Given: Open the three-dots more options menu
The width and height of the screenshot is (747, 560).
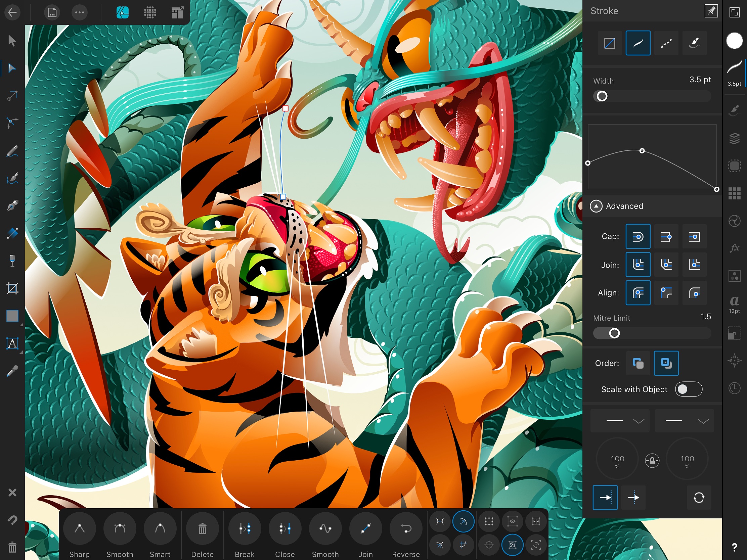Looking at the screenshot, I should tap(80, 12).
